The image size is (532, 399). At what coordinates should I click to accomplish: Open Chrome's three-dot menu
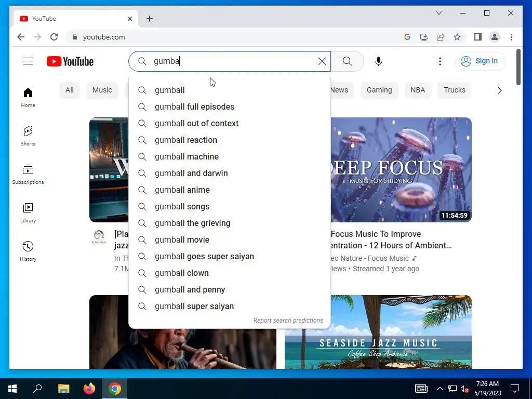click(x=511, y=37)
